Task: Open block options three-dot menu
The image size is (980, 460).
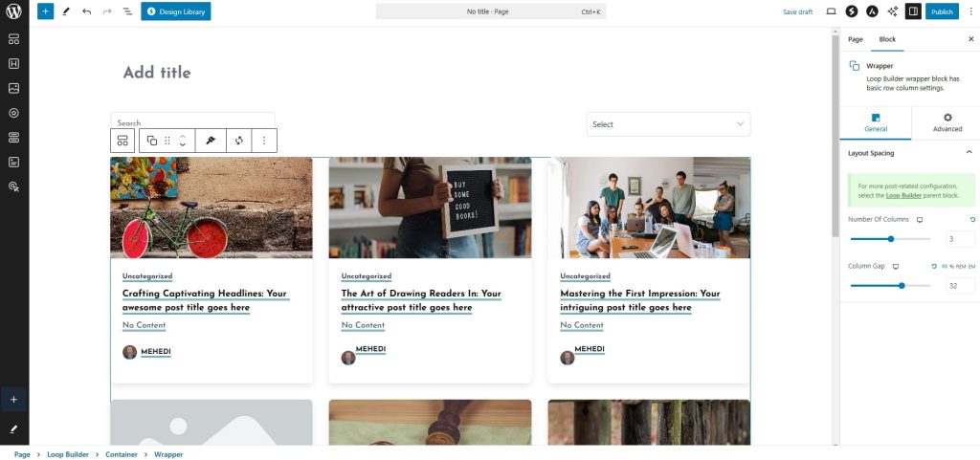Action: point(263,141)
